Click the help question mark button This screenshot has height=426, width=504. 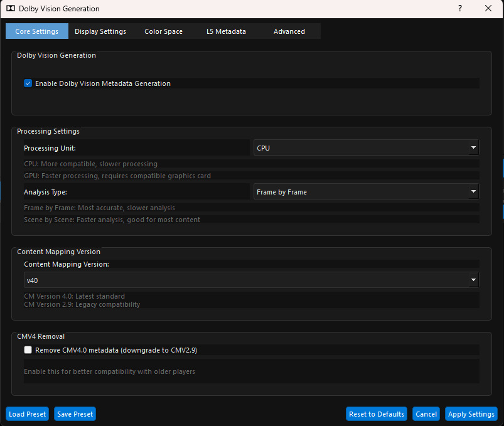(x=460, y=8)
